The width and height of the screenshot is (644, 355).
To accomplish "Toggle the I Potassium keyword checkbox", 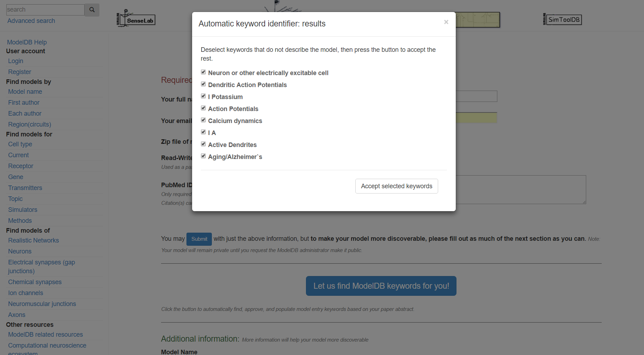I will tap(203, 96).
